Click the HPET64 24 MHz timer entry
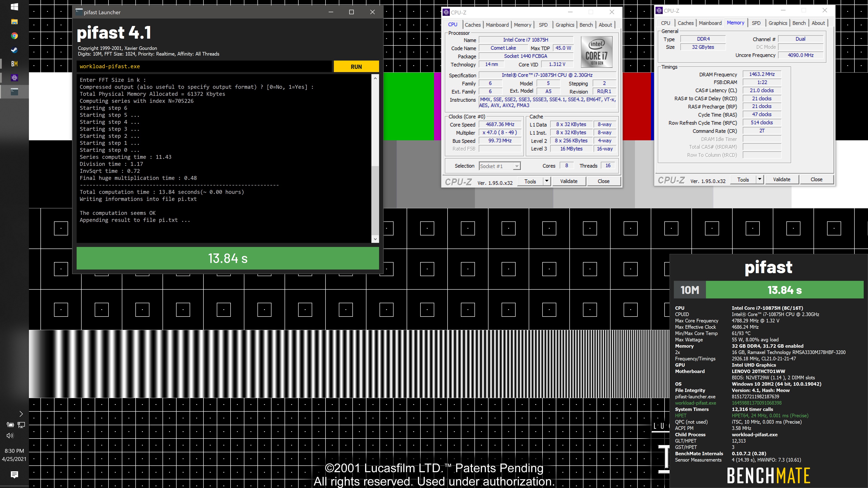This screenshot has width=868, height=488. [x=770, y=416]
